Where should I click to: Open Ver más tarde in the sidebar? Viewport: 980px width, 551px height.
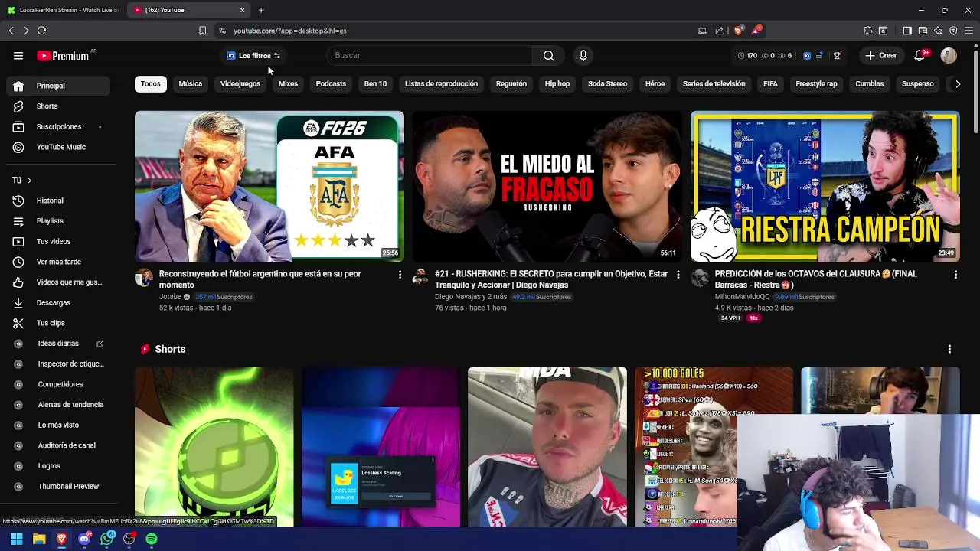tap(58, 262)
